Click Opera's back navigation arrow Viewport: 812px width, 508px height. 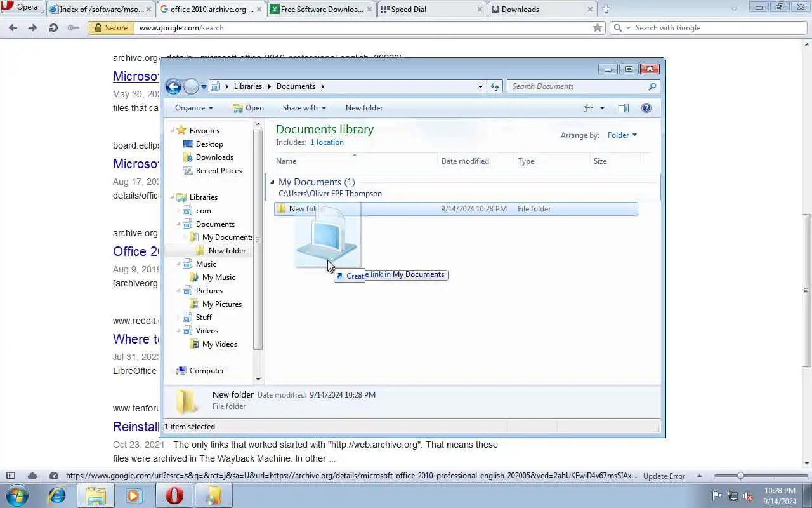click(x=13, y=28)
